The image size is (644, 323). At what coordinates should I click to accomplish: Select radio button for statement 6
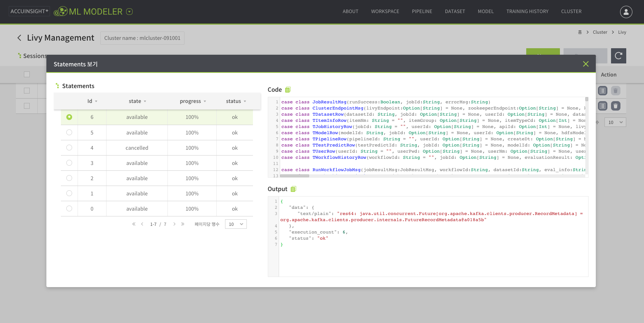tap(69, 117)
